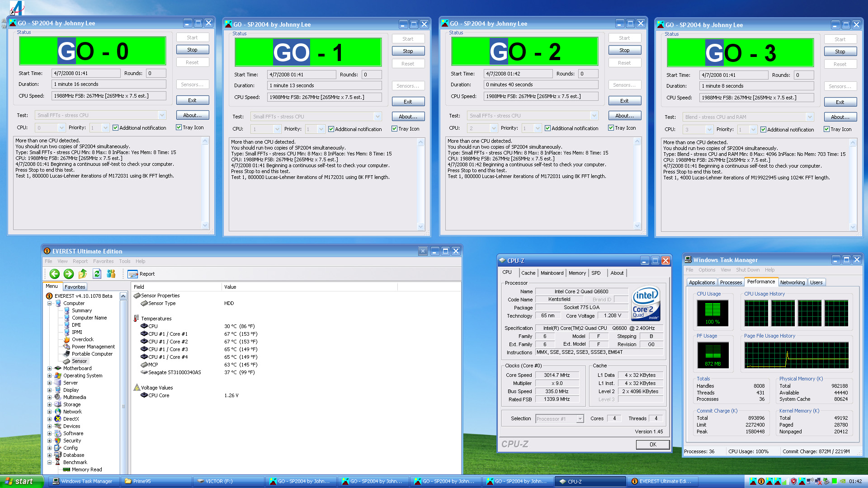Collapse the Computer node in EVEREST tree
The width and height of the screenshot is (868, 488).
pyautogui.click(x=50, y=303)
